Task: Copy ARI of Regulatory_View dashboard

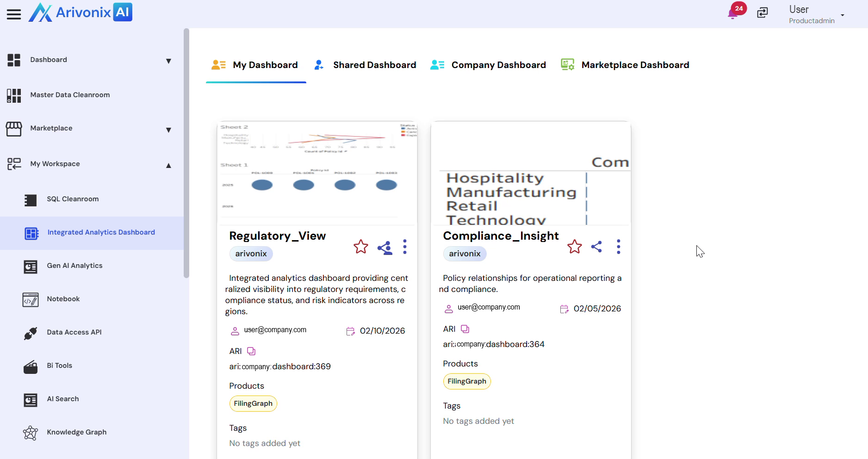Action: (x=251, y=351)
